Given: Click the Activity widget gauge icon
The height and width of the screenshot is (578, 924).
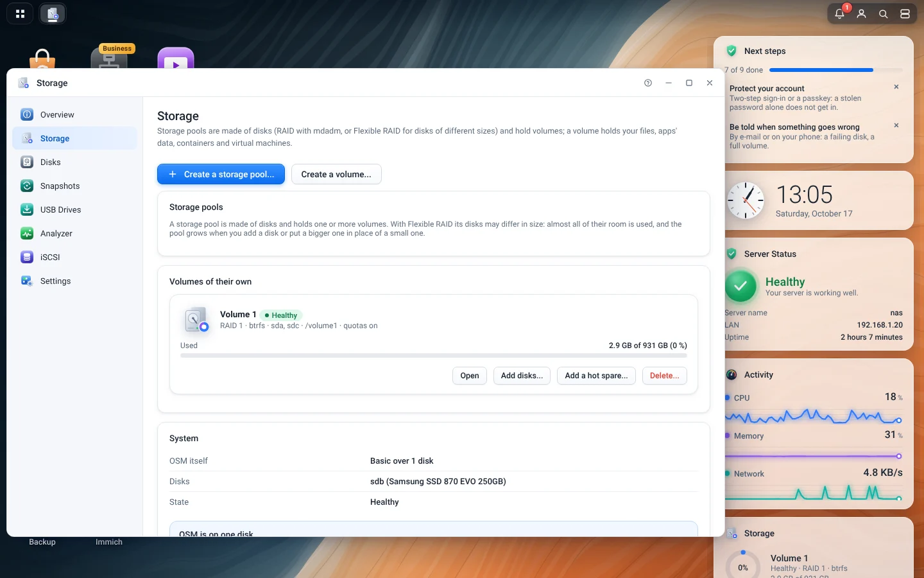Looking at the screenshot, I should coord(732,374).
